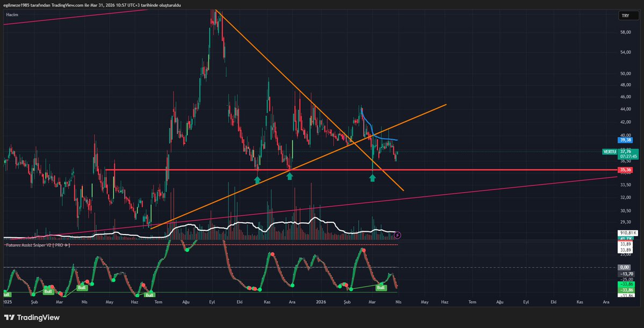Click the 44,00 price axis level
The image size is (644, 328).
(x=626, y=109)
